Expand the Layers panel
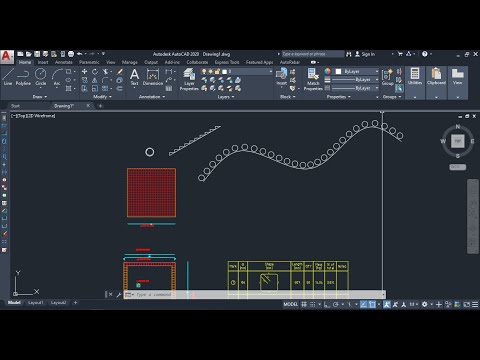The width and height of the screenshot is (480, 360). (226, 97)
